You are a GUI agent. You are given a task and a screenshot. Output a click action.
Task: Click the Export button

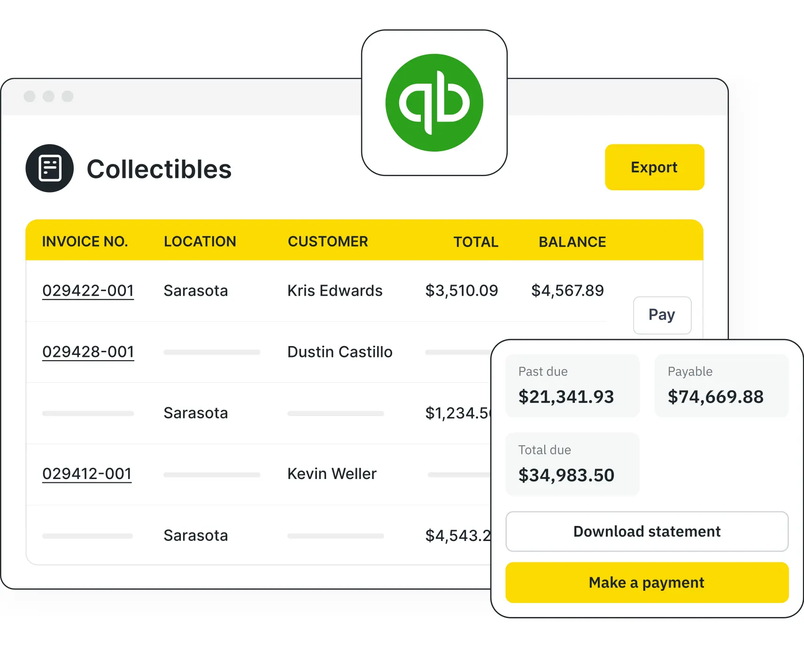[x=654, y=167]
